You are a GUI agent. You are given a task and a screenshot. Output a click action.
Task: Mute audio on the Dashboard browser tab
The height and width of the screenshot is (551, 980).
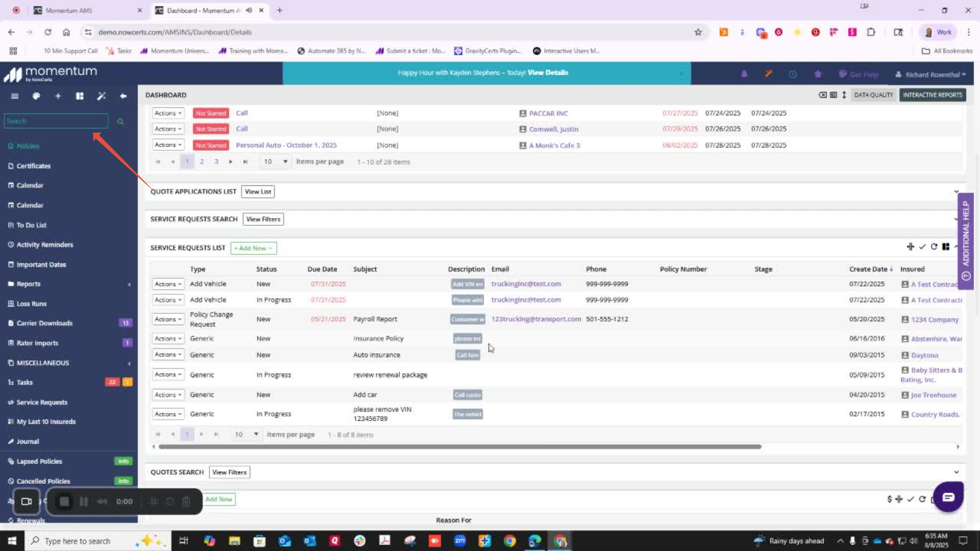coord(249,10)
